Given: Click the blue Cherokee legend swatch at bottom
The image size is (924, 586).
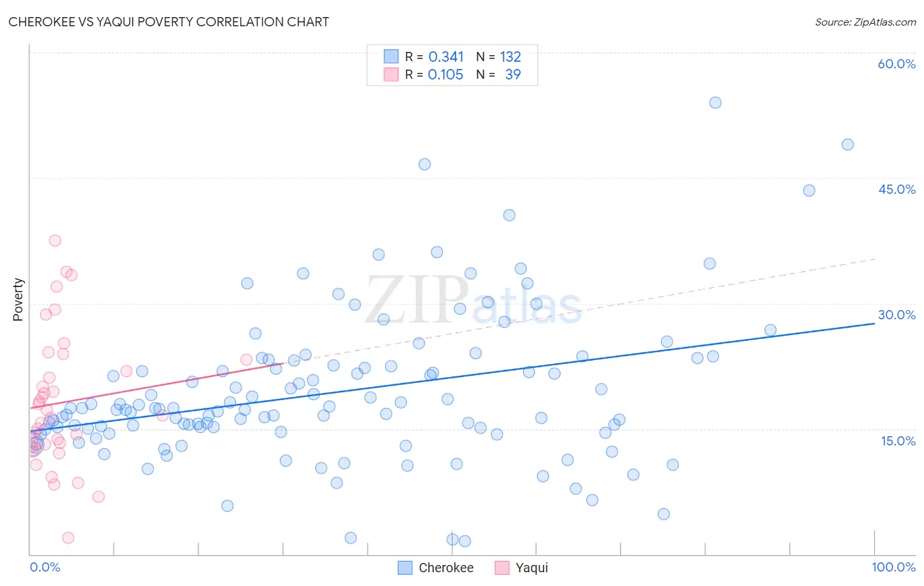Looking at the screenshot, I should point(405,568).
